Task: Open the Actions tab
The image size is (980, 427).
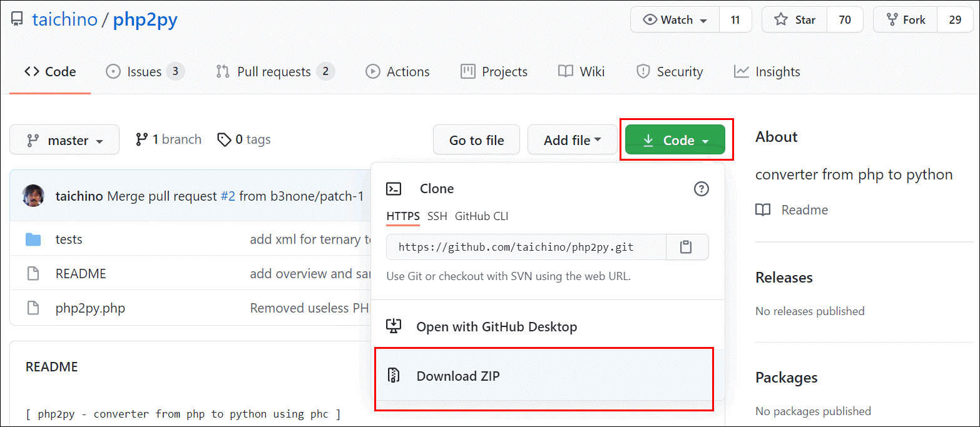Action: [x=397, y=72]
